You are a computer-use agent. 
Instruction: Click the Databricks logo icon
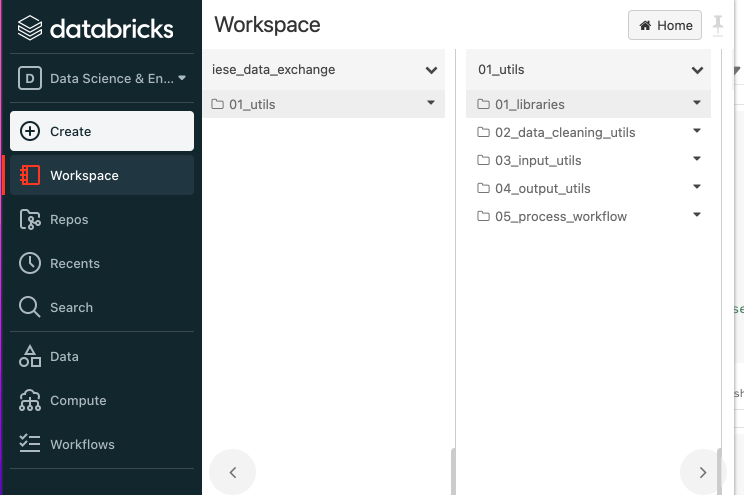point(30,27)
